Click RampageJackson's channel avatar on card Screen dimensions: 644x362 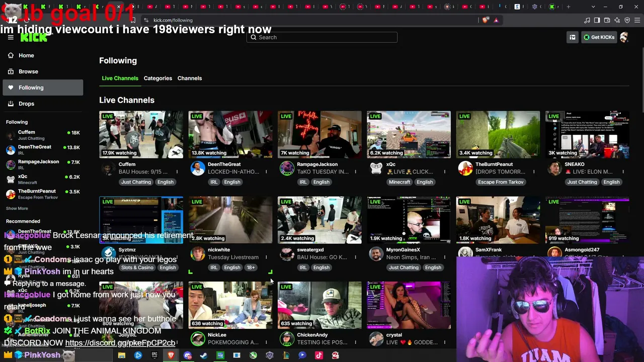point(287,168)
